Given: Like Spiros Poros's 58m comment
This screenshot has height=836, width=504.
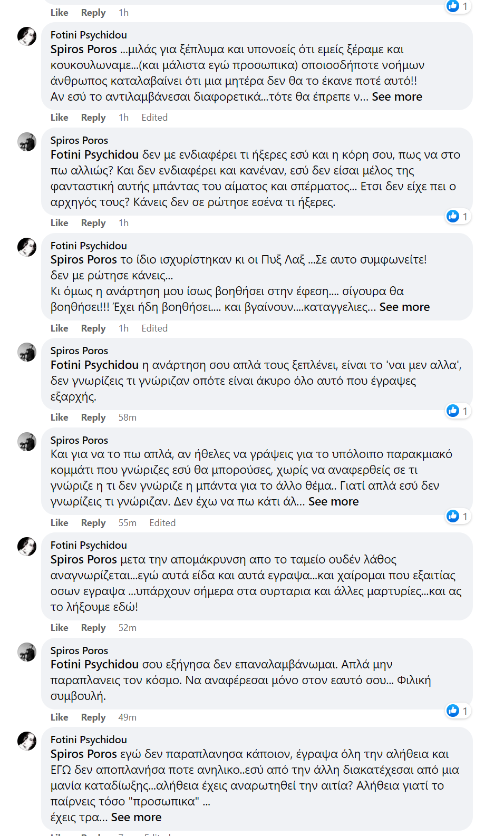Looking at the screenshot, I should coord(59,417).
